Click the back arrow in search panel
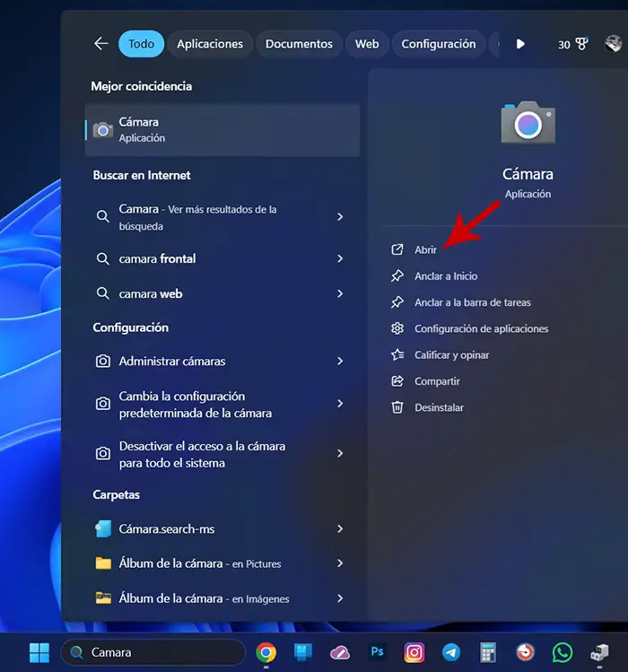The width and height of the screenshot is (628, 672). [100, 44]
